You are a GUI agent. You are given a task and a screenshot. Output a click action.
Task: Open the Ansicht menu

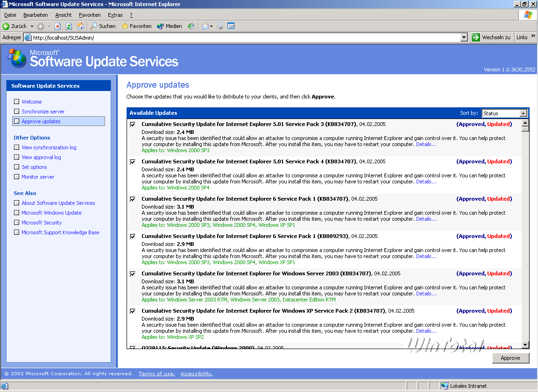pos(64,15)
